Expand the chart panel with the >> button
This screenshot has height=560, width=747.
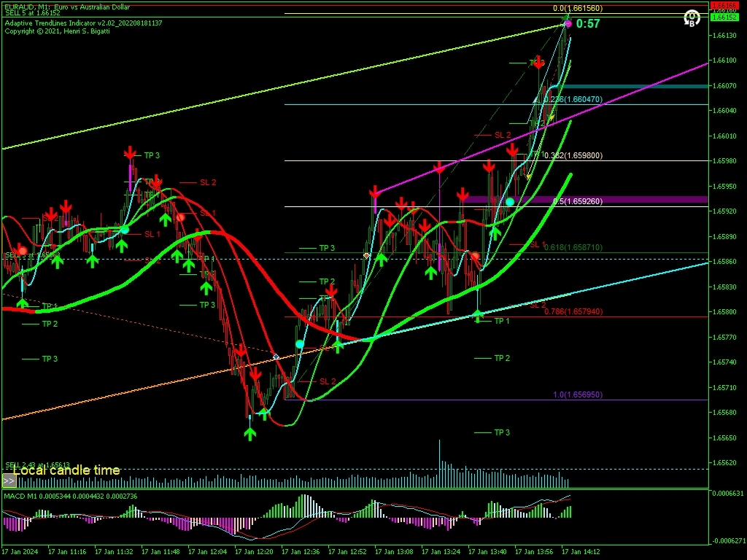coord(9,481)
